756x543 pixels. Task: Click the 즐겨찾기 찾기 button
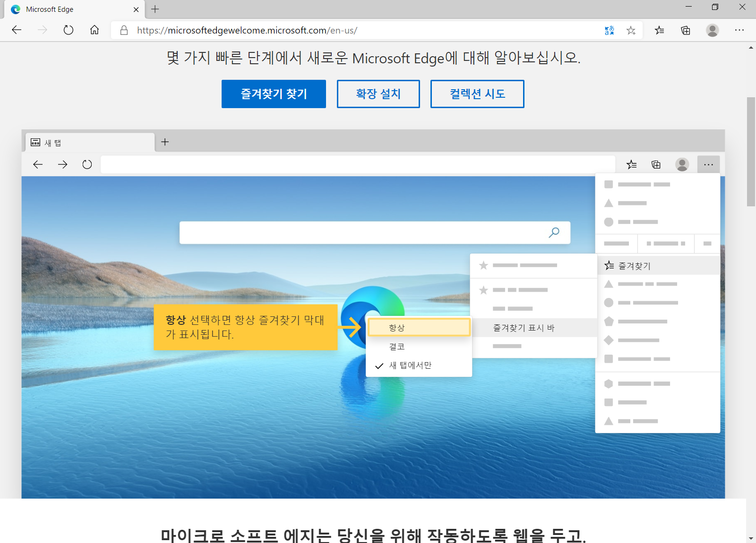click(274, 94)
